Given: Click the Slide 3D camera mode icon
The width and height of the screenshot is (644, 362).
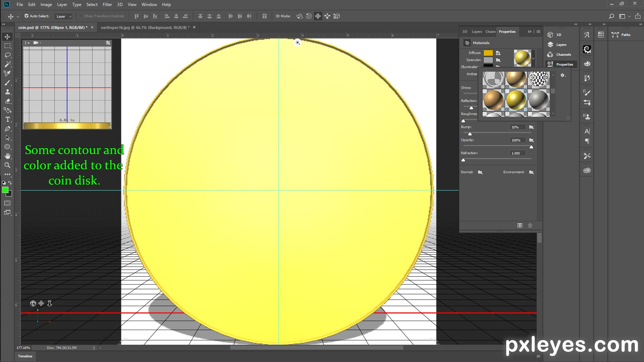Looking at the screenshot, I should point(327,16).
